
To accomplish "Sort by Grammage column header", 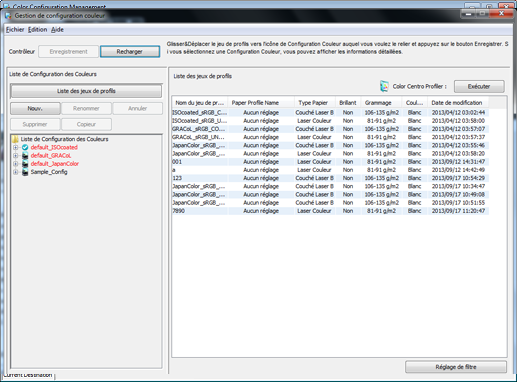I will coord(382,103).
